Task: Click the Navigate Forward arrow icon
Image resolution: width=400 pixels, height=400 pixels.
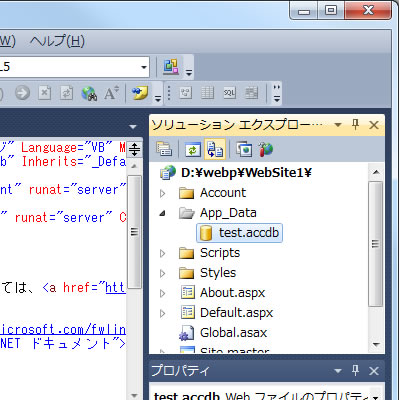Action: point(22,93)
